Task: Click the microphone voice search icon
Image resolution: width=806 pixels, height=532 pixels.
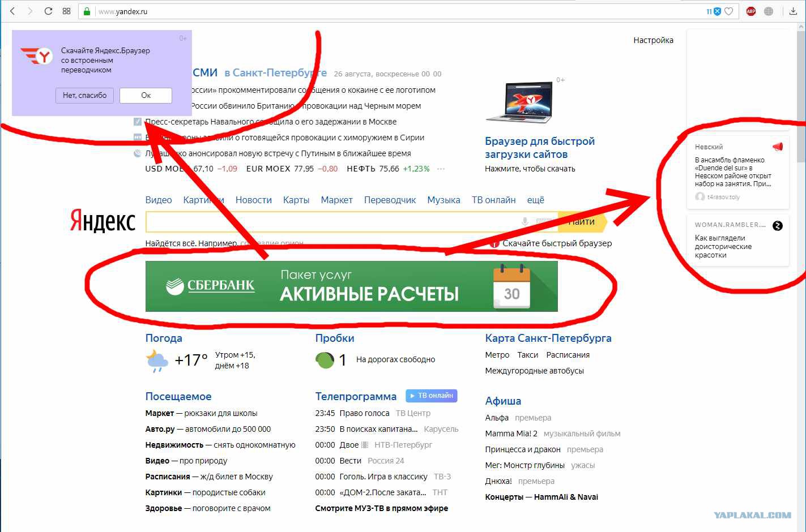Action: pos(525,222)
